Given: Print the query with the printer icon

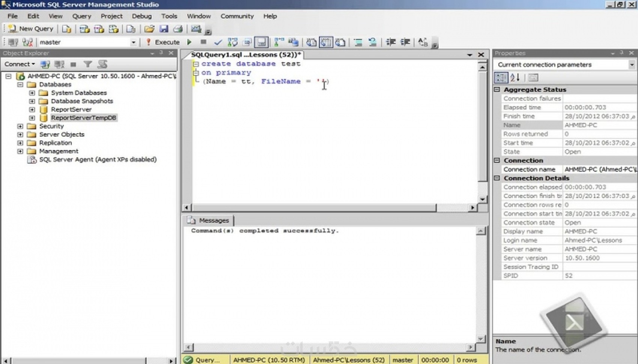Looking at the screenshot, I should click(x=178, y=29).
